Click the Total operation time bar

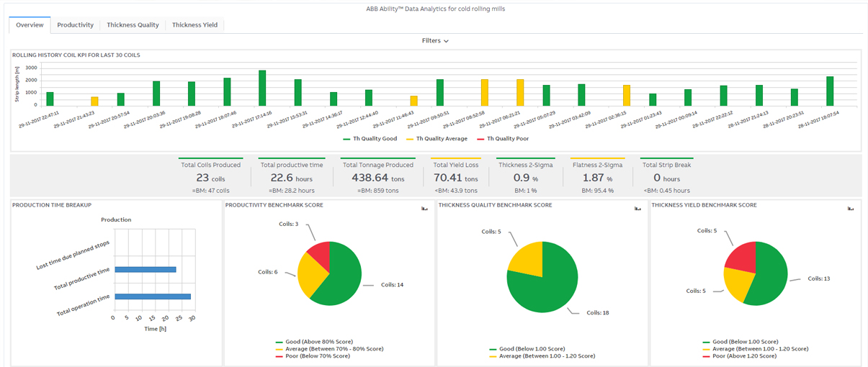click(152, 296)
